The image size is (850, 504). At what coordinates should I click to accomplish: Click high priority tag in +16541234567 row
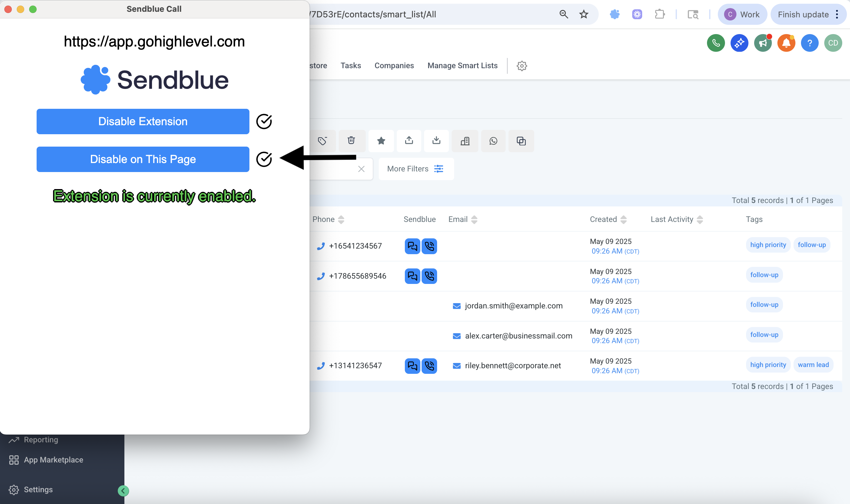(x=768, y=245)
